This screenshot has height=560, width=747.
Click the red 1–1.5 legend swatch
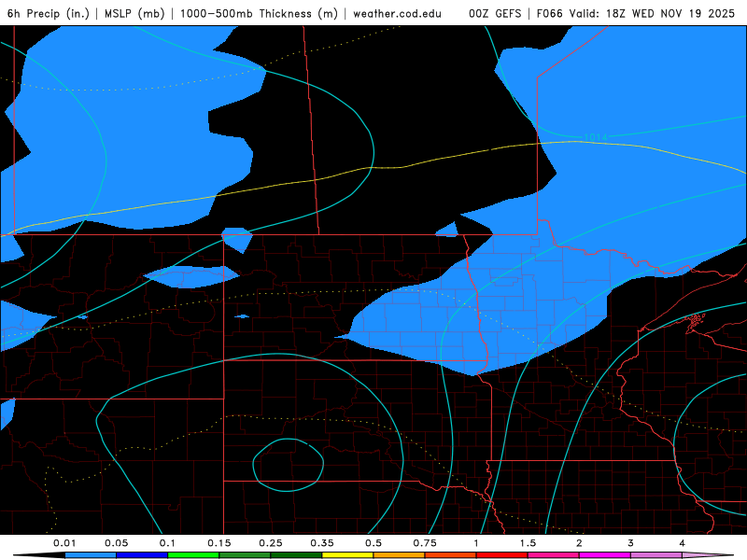[502, 555]
